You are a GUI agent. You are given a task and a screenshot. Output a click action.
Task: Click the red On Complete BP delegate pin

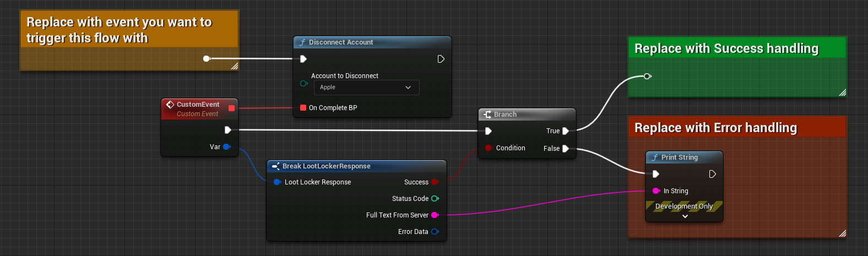(x=303, y=108)
